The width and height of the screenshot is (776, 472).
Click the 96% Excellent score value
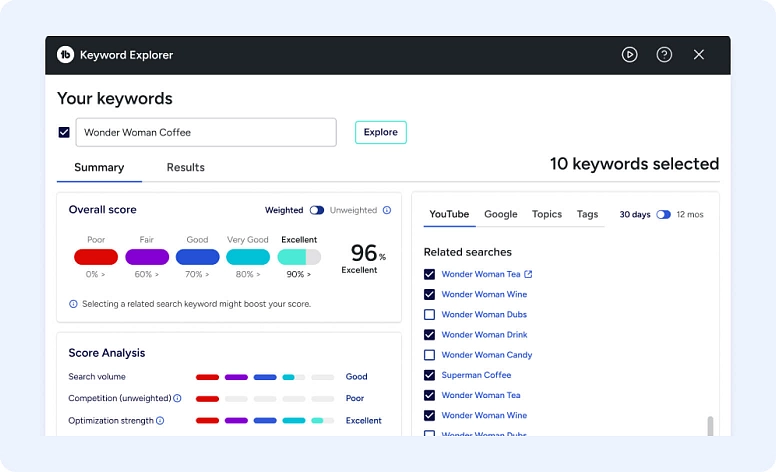click(x=365, y=258)
